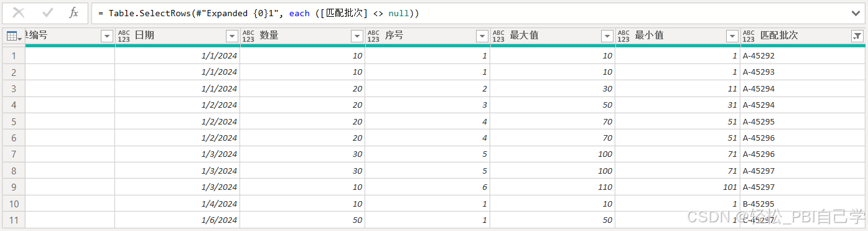Screen dimensions: 868x231
Task: Select the 日期 column header
Action: tap(177, 36)
